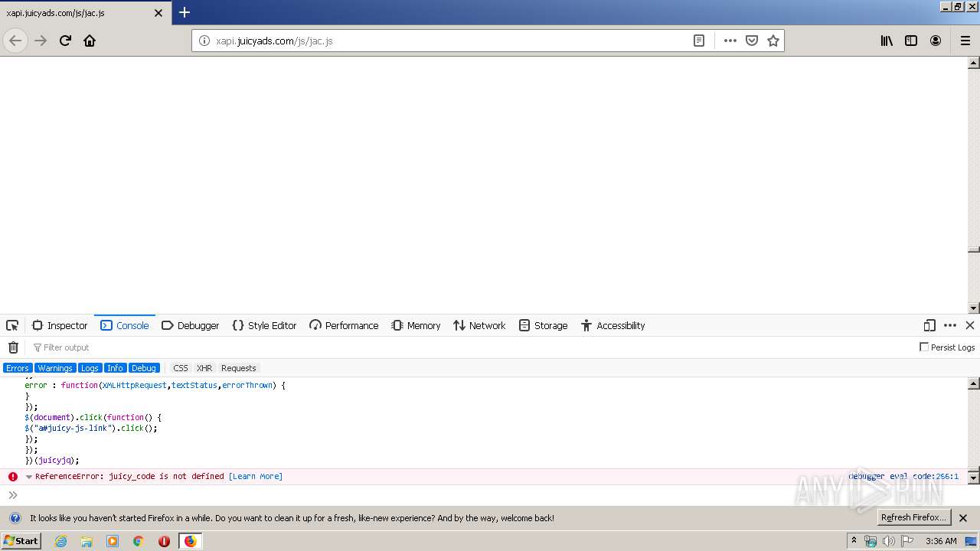Pick an element from the page
980x551 pixels.
[x=12, y=325]
